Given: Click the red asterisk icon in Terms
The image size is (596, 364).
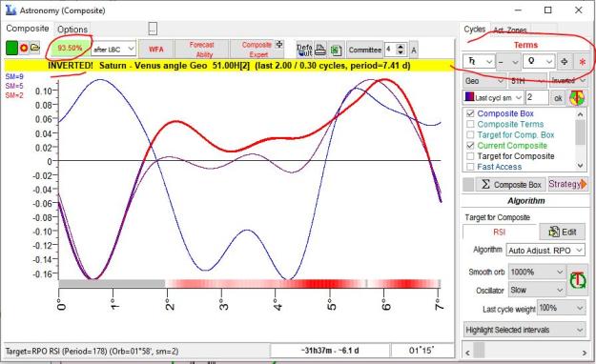Looking at the screenshot, I should [x=582, y=62].
